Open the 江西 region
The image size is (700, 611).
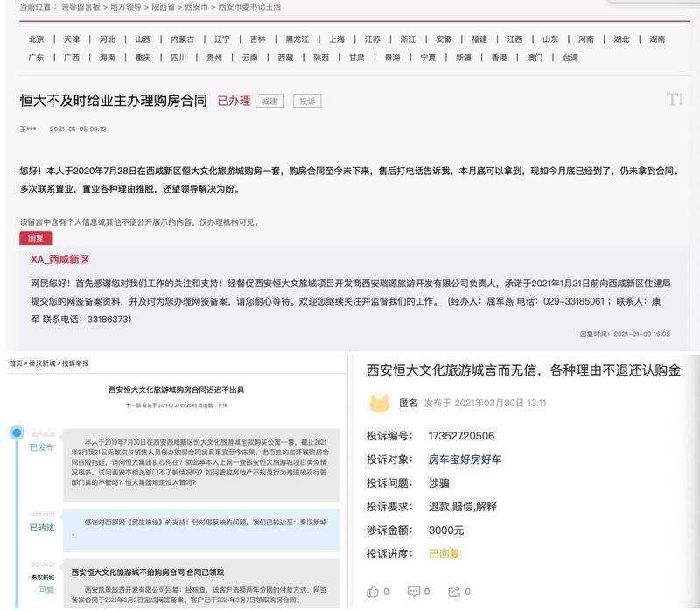pyautogui.click(x=514, y=39)
